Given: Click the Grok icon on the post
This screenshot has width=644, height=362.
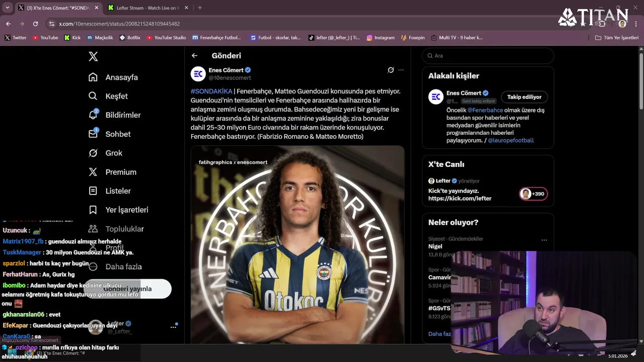Looking at the screenshot, I should (390, 70).
